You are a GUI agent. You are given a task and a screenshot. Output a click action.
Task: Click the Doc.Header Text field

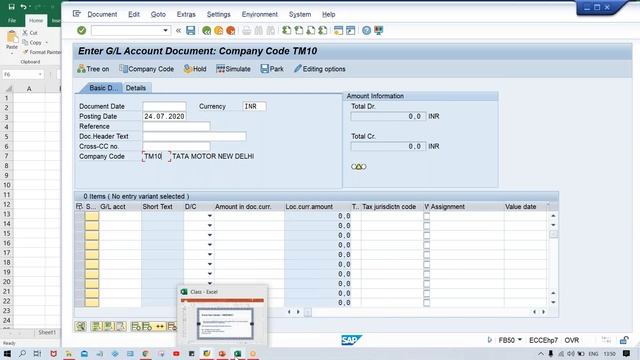194,136
